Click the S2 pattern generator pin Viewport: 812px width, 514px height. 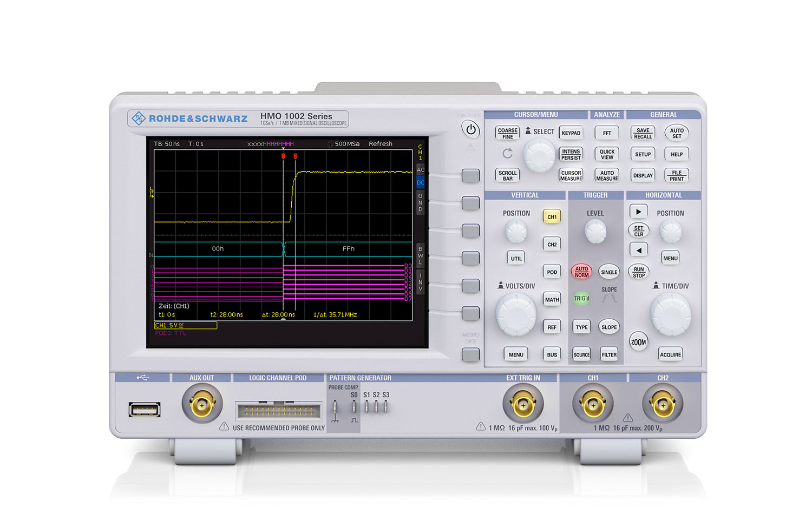(376, 406)
